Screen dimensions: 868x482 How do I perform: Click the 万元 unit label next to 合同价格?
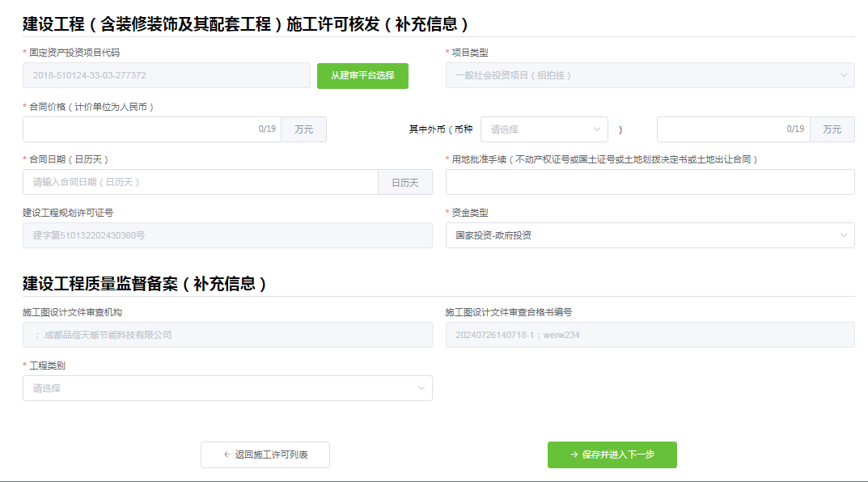[x=303, y=129]
